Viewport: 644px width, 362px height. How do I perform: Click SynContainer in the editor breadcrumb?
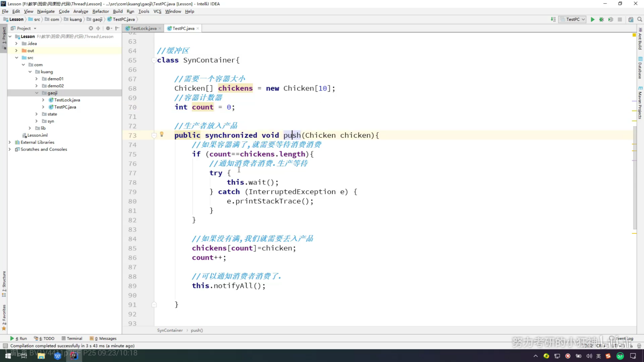(170, 330)
